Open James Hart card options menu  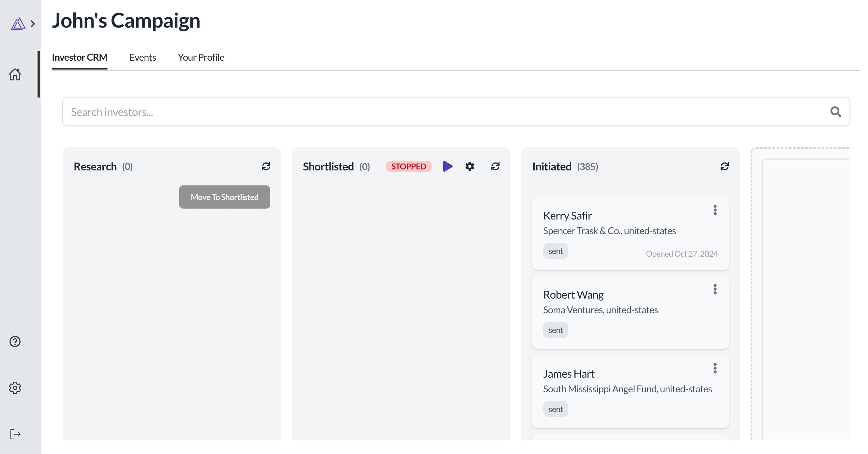[715, 368]
